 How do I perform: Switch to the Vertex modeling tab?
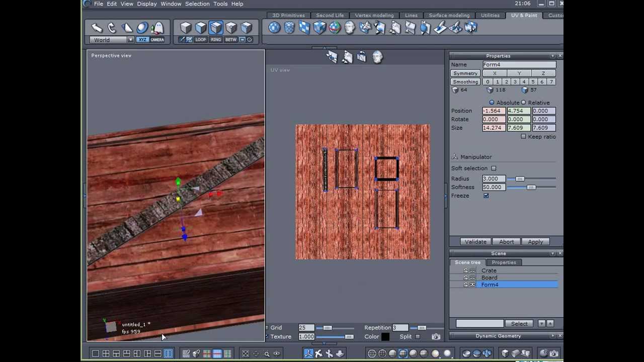pyautogui.click(x=374, y=16)
